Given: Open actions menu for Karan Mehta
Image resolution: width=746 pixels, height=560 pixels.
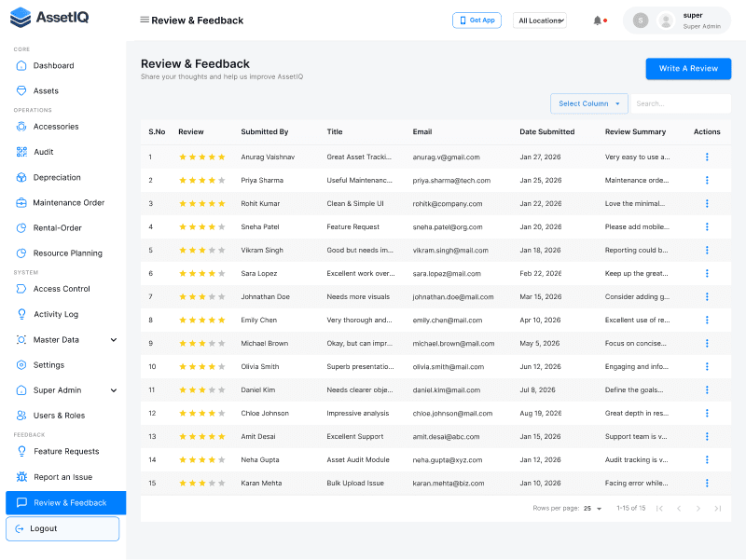Looking at the screenshot, I should (707, 483).
